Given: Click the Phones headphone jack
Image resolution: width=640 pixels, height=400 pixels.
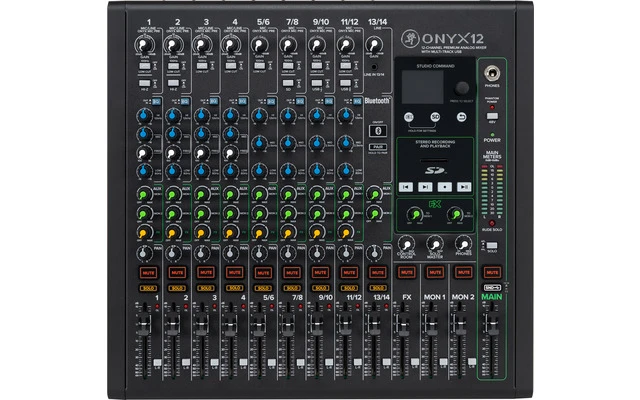Looking at the screenshot, I should [x=492, y=74].
